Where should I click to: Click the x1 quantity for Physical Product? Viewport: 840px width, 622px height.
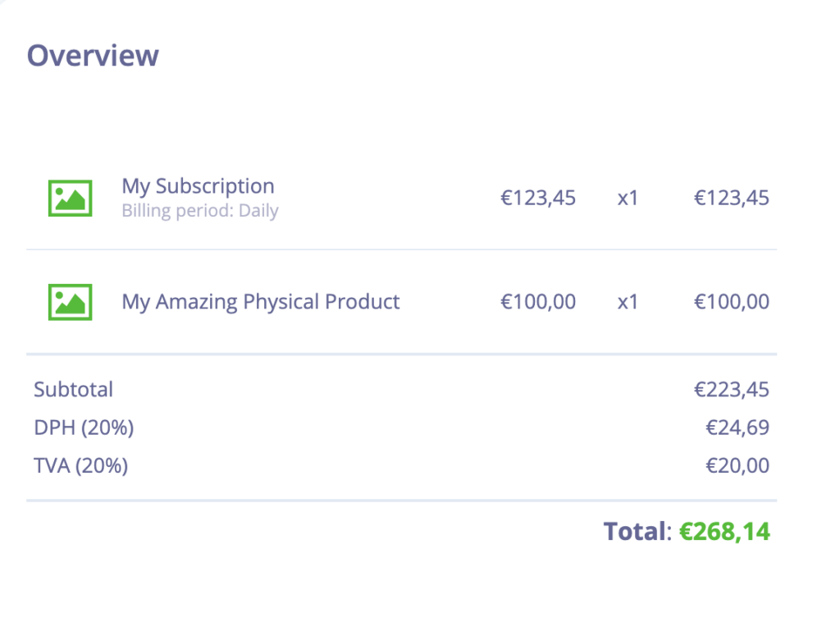628,302
